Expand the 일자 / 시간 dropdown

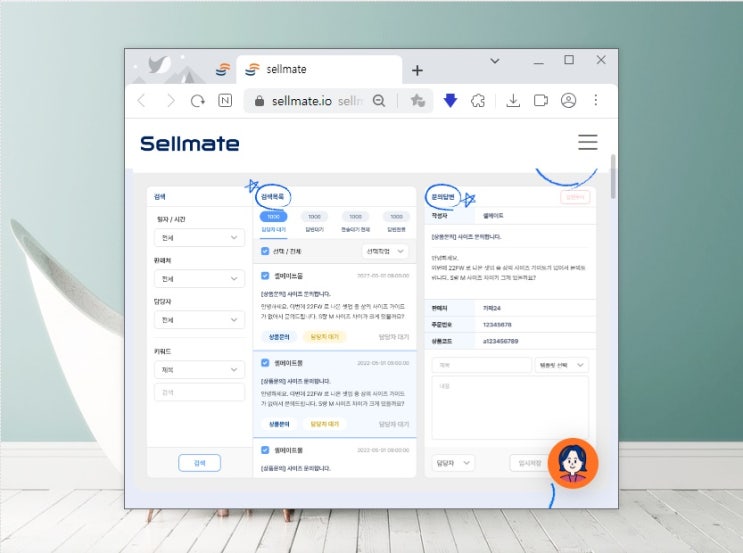tap(199, 237)
